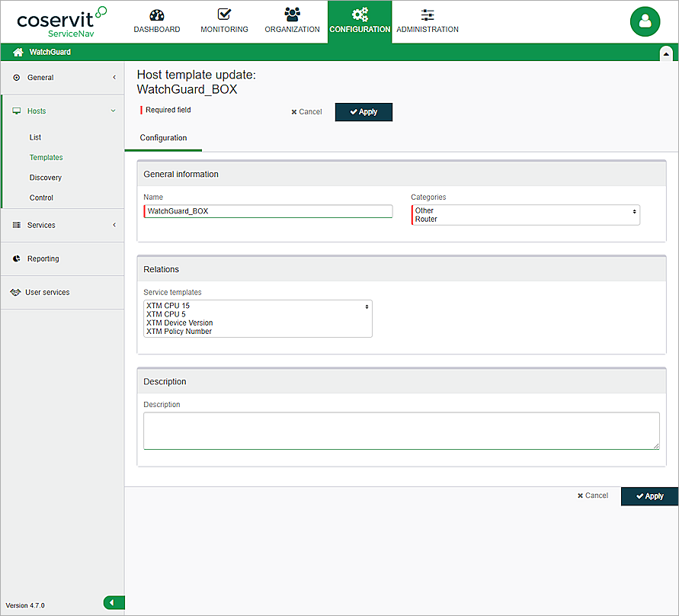This screenshot has height=616, width=679.
Task: Click inside the Description text area
Action: tap(402, 430)
